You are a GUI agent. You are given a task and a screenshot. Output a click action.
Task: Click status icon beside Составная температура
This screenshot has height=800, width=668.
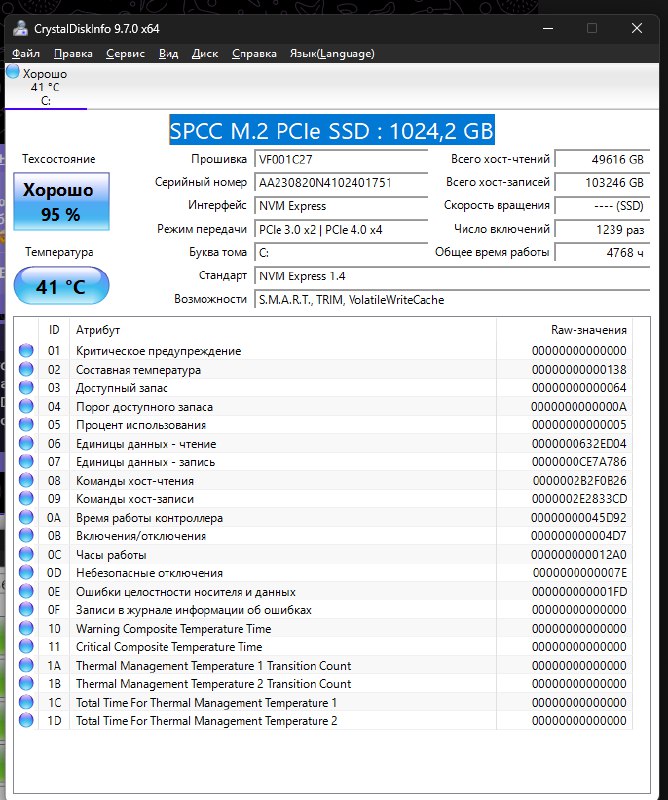[x=26, y=370]
